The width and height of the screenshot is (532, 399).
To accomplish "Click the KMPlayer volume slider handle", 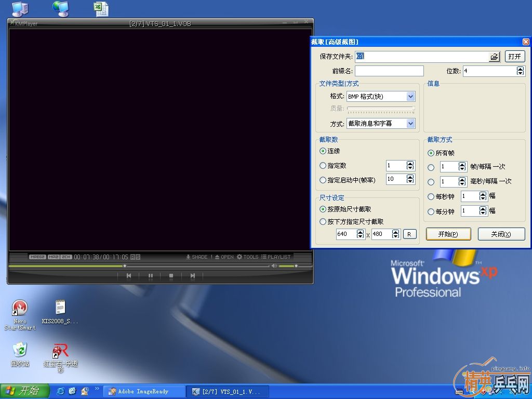I will click(x=296, y=266).
